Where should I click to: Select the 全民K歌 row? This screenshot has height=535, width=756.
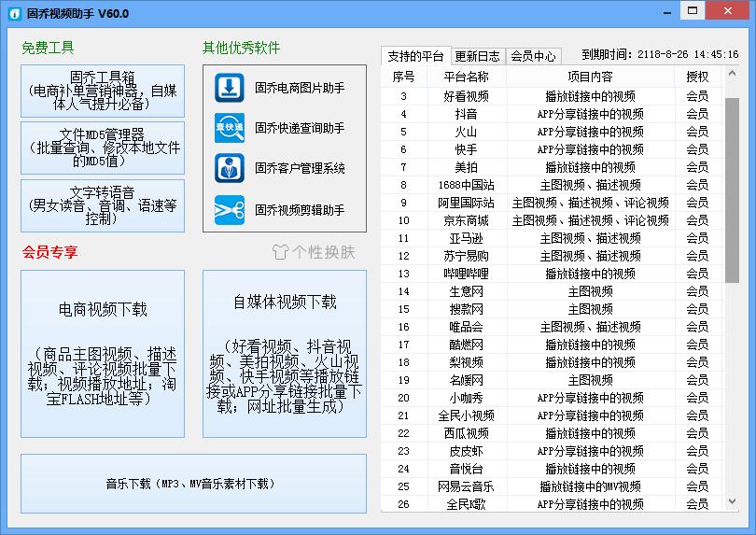[x=552, y=504]
